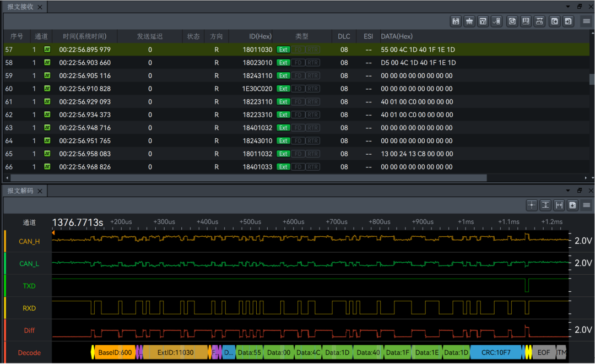Click the green channel icon in row 57
Image resolution: width=595 pixels, height=364 pixels.
[47, 50]
